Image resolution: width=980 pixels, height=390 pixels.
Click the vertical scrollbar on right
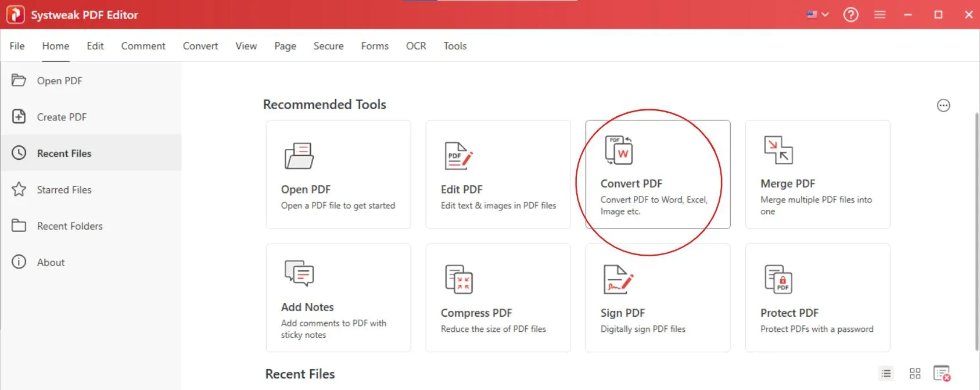[x=976, y=232]
